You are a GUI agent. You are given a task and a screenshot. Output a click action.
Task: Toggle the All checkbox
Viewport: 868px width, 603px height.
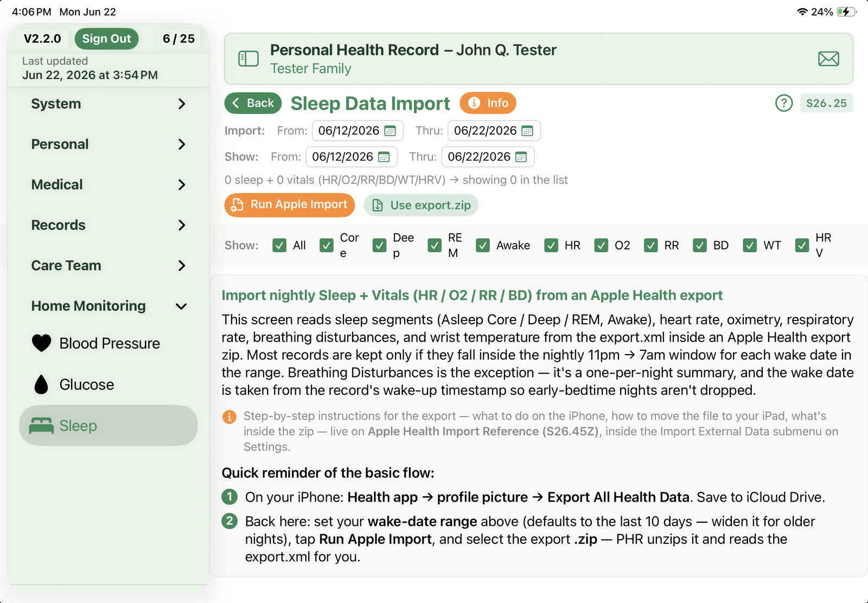(279, 245)
